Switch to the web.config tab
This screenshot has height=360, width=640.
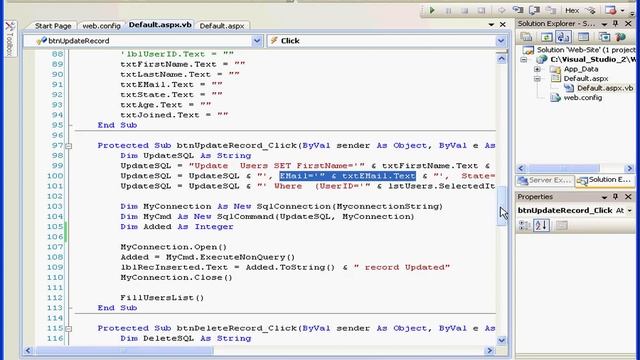tap(101, 26)
